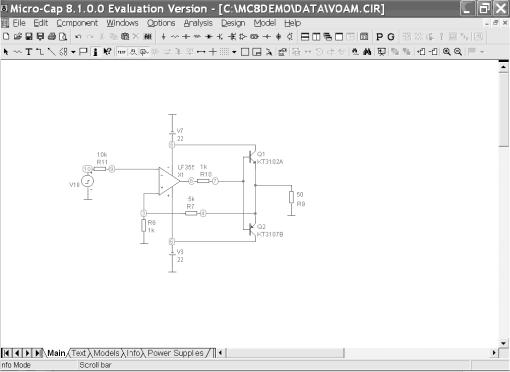510x372 pixels.
Task: Open print preview
Action: 63,37
